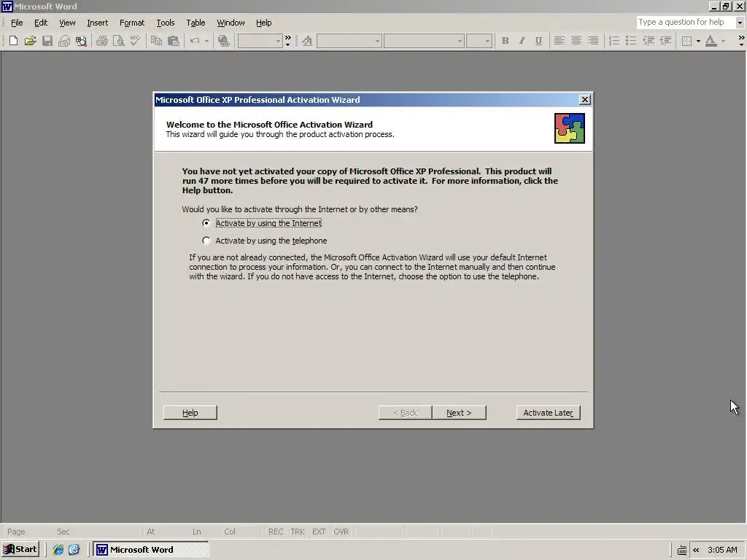The height and width of the screenshot is (560, 747).
Task: Click the Align Right icon
Action: coord(593,41)
